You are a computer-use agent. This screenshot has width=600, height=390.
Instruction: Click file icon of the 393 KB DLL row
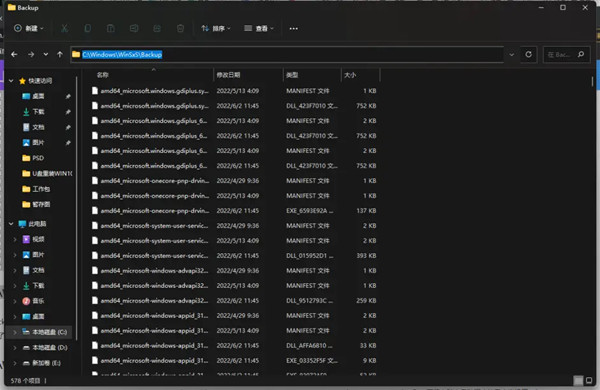click(x=95, y=255)
